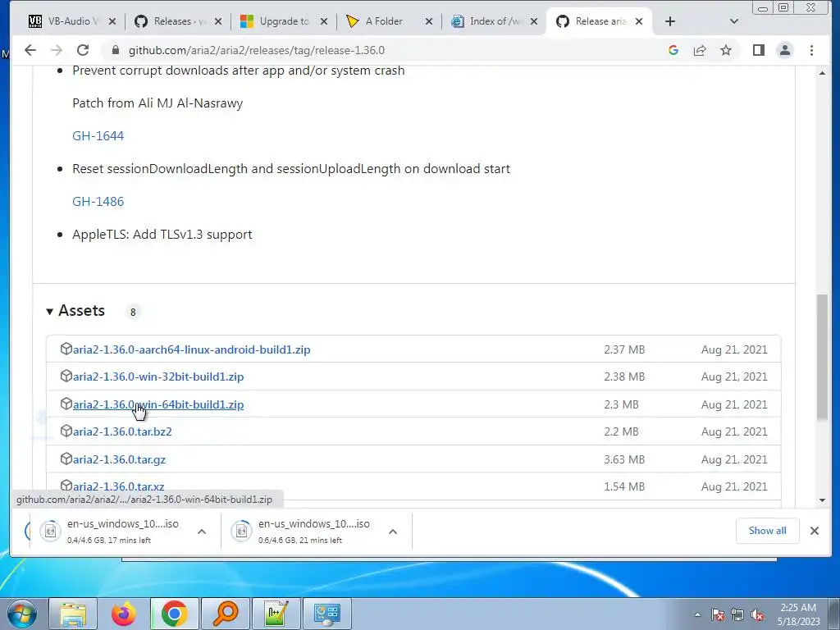
Task: Open a new tab with plus button
Action: pyautogui.click(x=669, y=21)
